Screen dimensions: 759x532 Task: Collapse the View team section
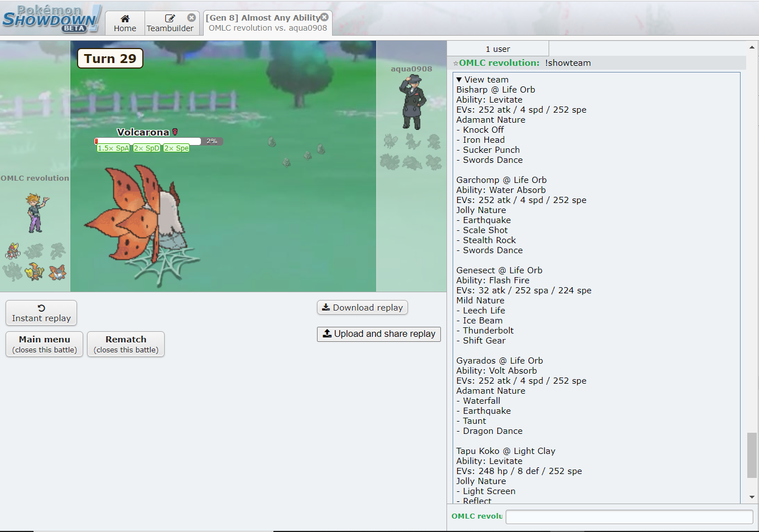(482, 80)
